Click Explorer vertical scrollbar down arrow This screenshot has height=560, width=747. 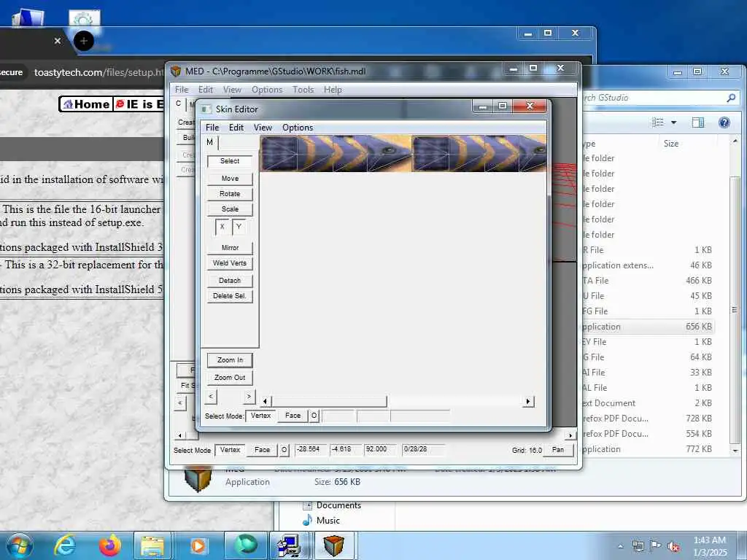click(735, 450)
